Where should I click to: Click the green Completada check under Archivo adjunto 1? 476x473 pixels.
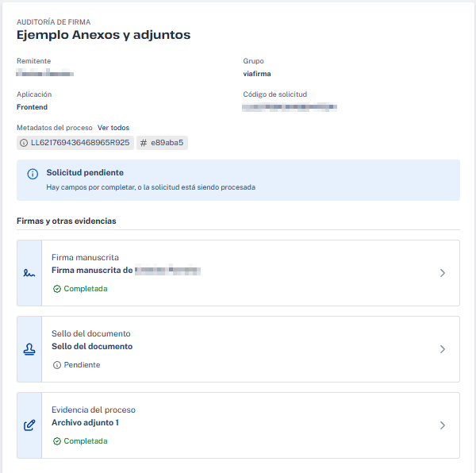coord(56,441)
